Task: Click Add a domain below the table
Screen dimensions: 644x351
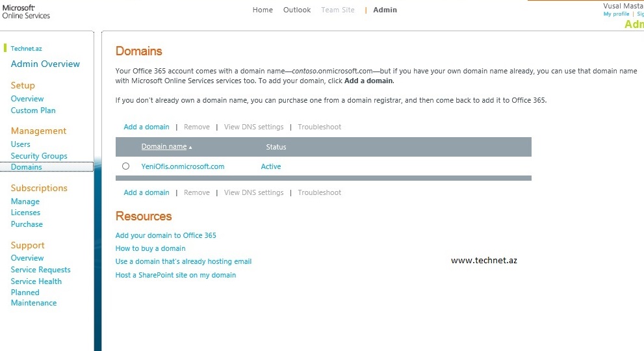Action: [146, 192]
